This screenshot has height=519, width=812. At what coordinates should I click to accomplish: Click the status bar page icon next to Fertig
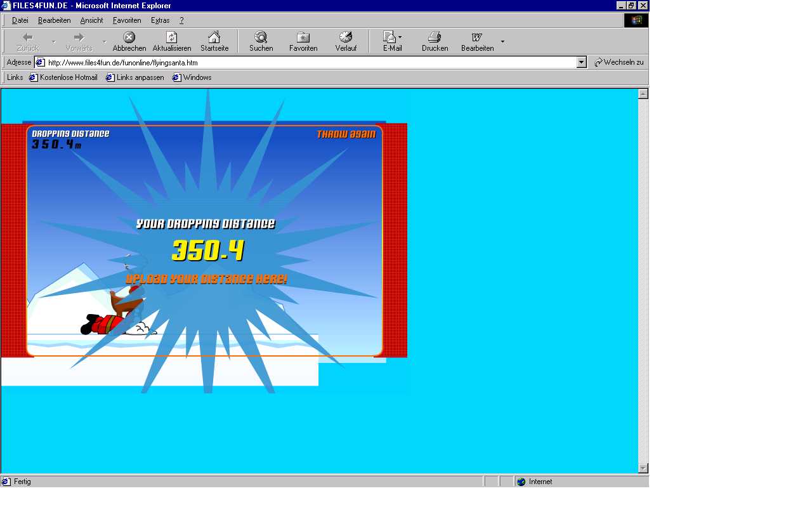6,482
